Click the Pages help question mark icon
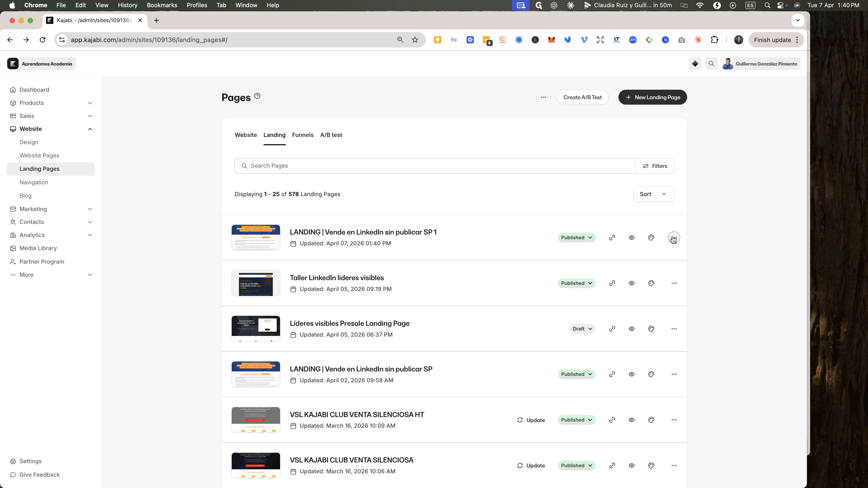 tap(257, 96)
